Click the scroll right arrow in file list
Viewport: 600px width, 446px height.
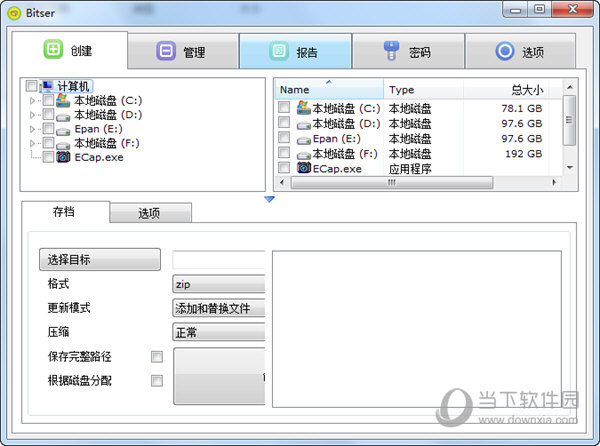pos(554,182)
